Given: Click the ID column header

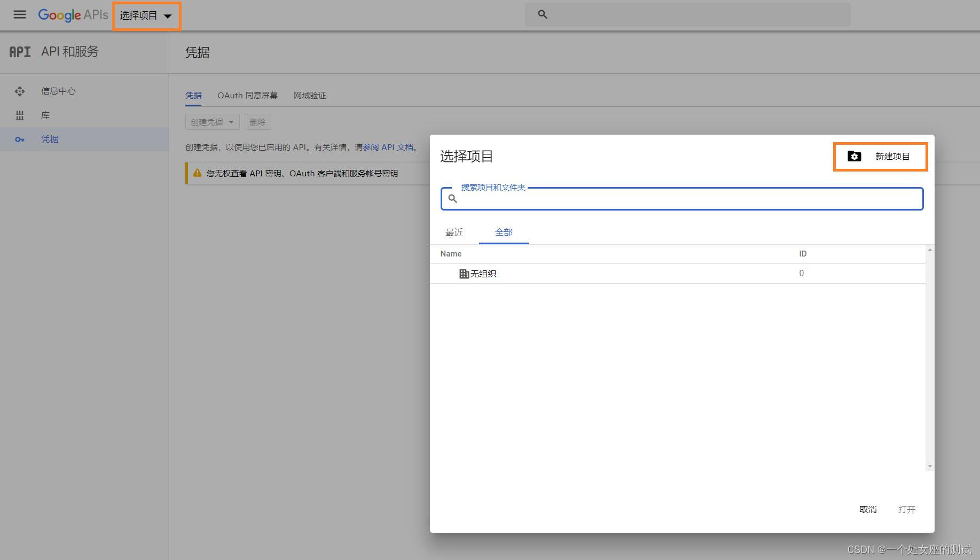Looking at the screenshot, I should click(x=803, y=254).
